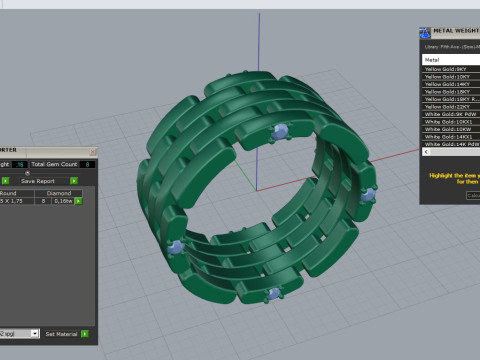
Task: Select Yellow Gold:18KY in metal list
Action: [x=451, y=92]
